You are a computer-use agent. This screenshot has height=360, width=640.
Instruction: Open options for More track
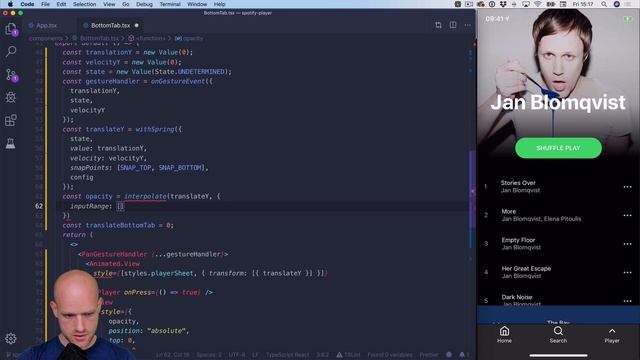[627, 216]
